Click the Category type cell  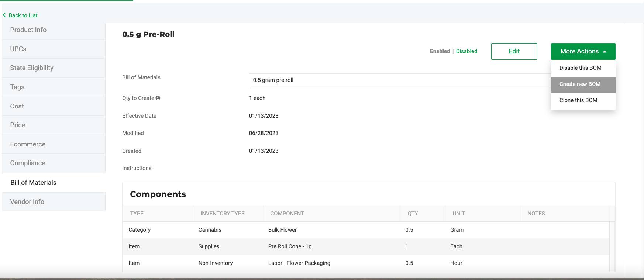point(140,230)
